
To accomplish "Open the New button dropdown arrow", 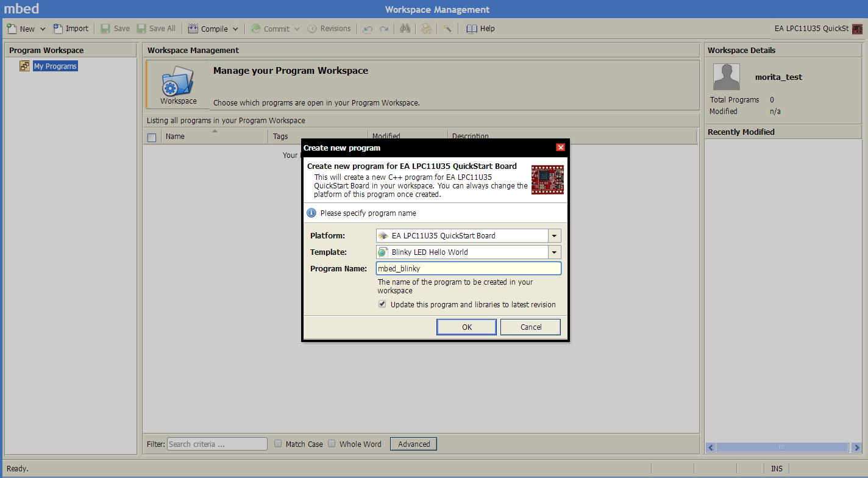I will [43, 29].
